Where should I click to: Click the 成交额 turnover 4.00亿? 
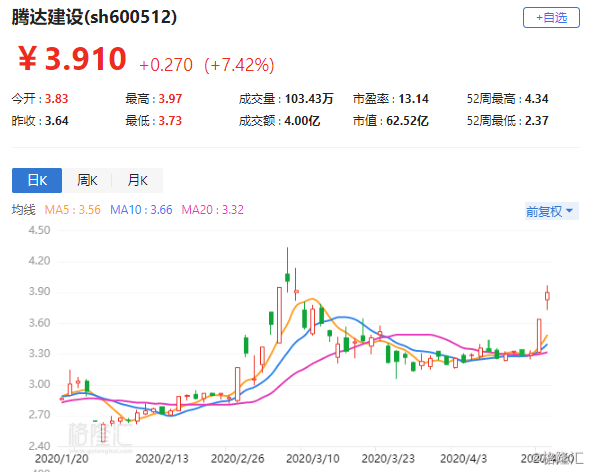(302, 121)
